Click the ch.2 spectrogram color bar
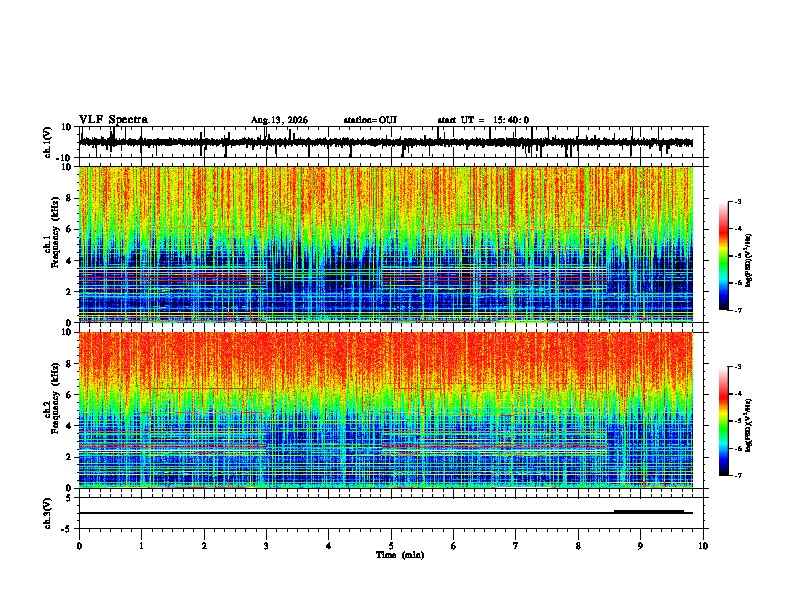 (x=724, y=421)
